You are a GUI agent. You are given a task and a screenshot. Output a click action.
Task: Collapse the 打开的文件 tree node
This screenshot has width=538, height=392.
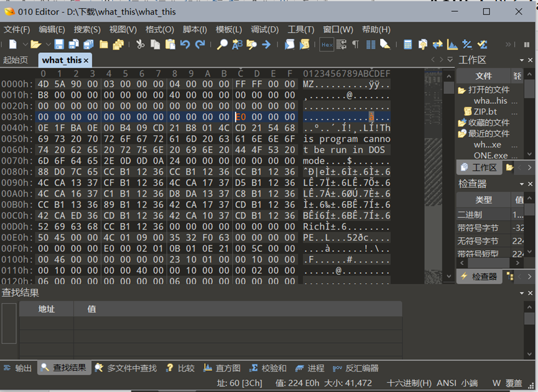tap(461, 90)
